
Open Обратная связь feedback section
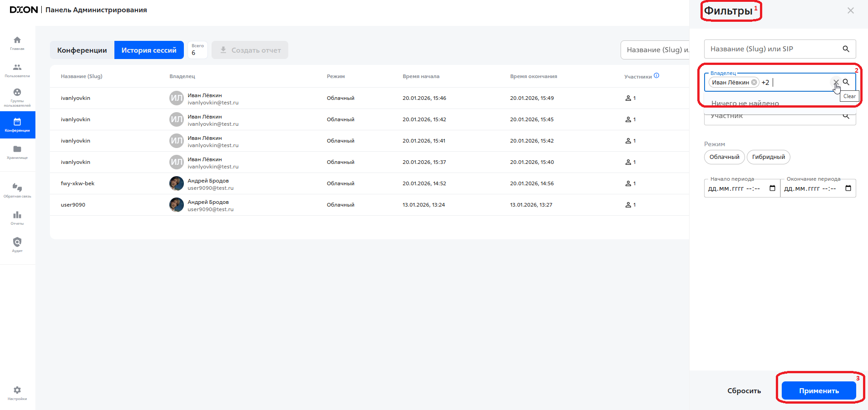(17, 190)
